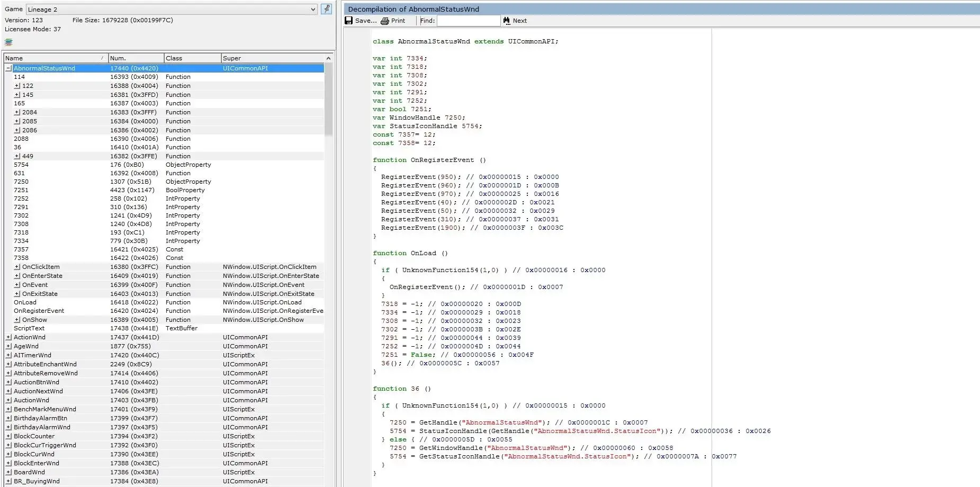Select the OnRegisterEvent function row
980x487 pixels.
pos(164,311)
